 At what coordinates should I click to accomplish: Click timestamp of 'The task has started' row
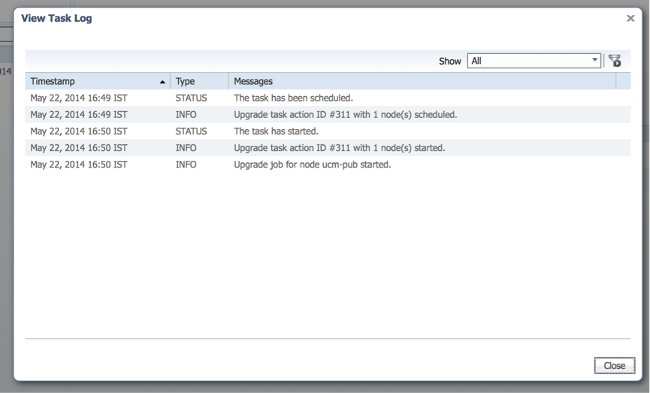pos(79,131)
